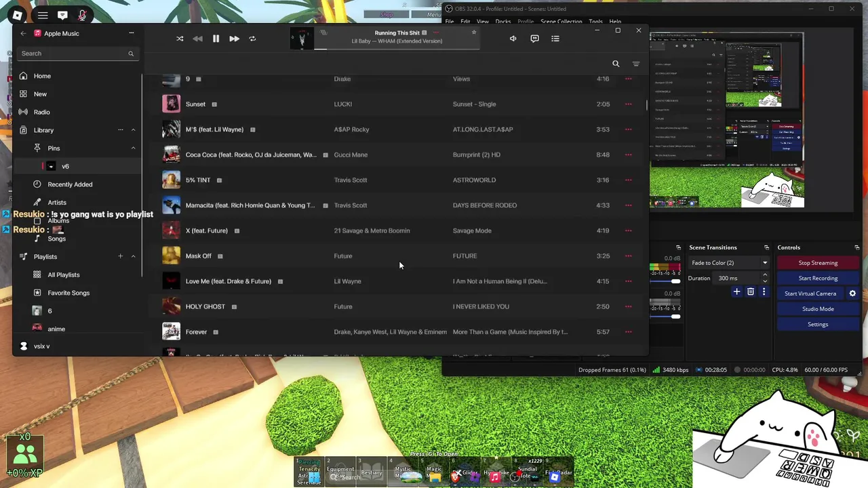
Task: Open the Favorite Songs playlist
Action: (68, 293)
